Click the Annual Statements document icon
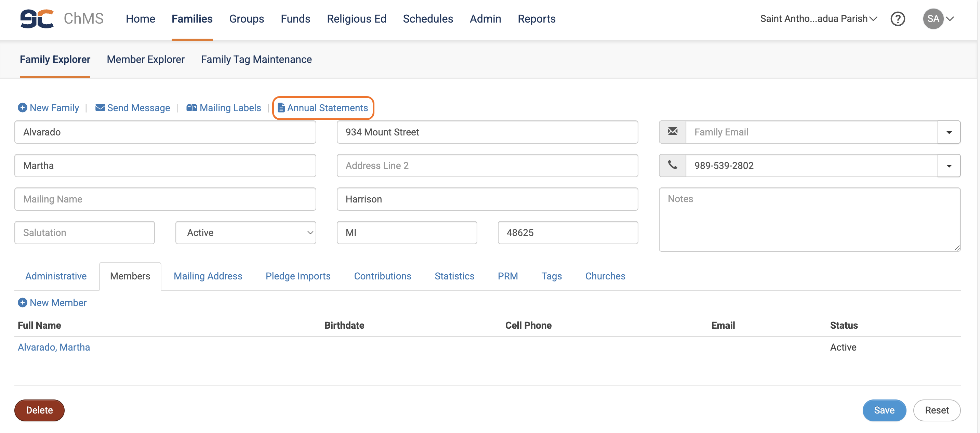The image size is (980, 433). click(281, 108)
